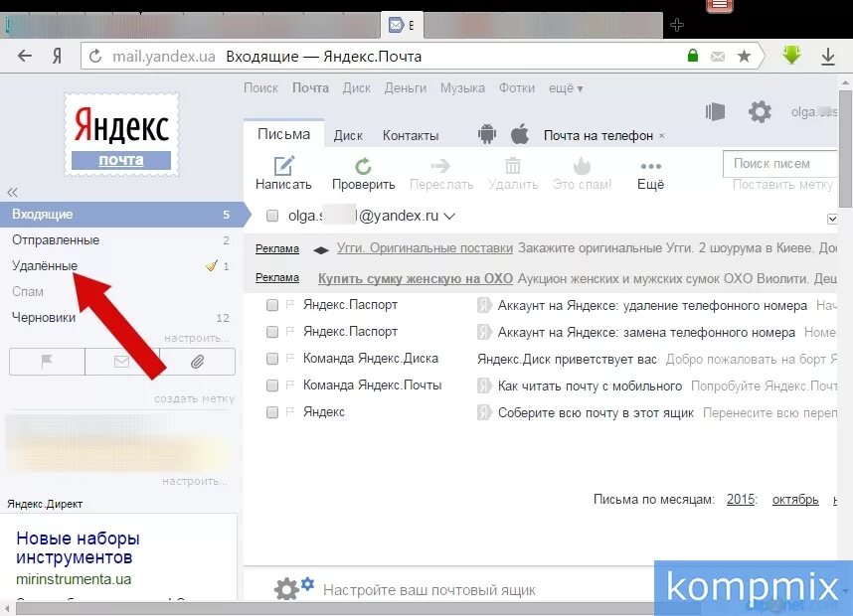Image resolution: width=853 pixels, height=616 pixels.
Task: Click the Яндекс Почта logo
Action: pyautogui.click(x=121, y=134)
